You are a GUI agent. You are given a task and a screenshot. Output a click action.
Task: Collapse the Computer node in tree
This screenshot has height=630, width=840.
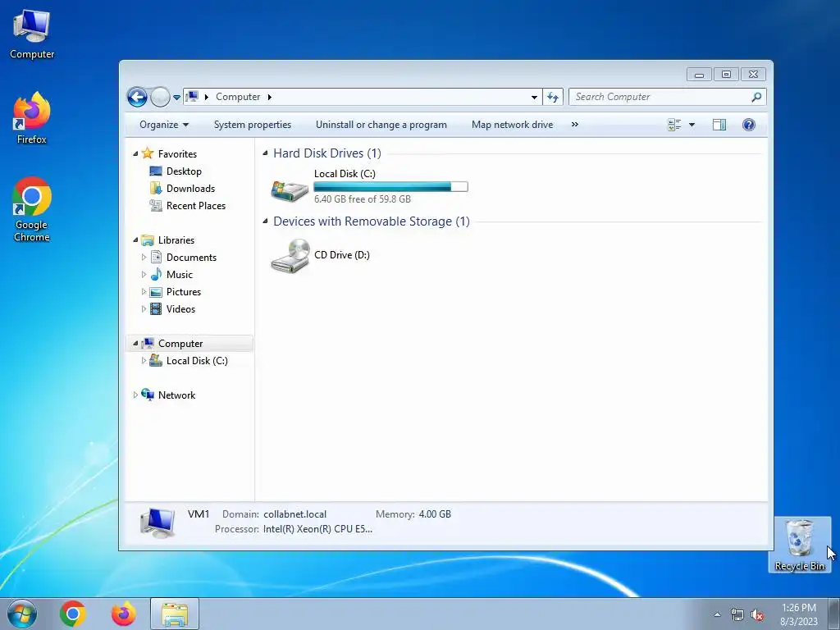click(x=135, y=344)
